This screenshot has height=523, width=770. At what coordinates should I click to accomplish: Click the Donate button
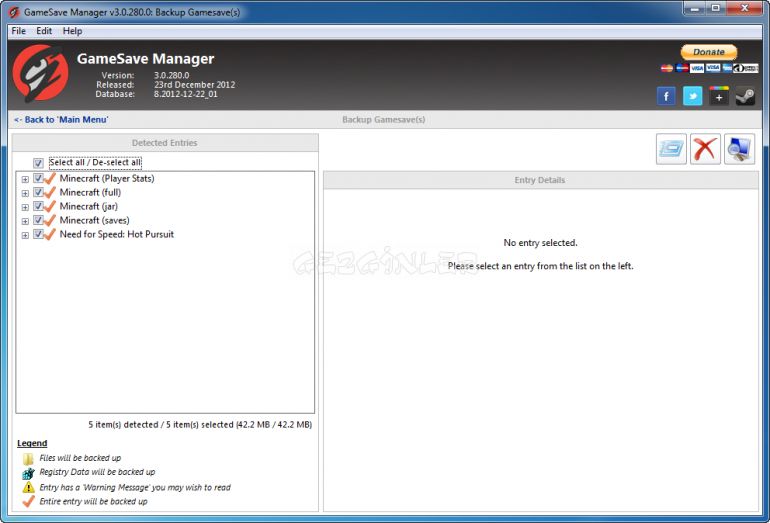(x=708, y=52)
